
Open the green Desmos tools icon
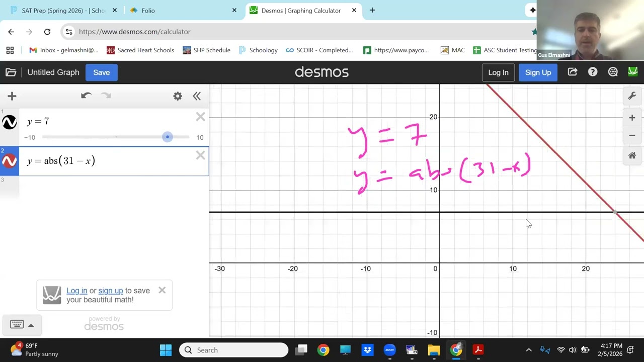coord(633,72)
